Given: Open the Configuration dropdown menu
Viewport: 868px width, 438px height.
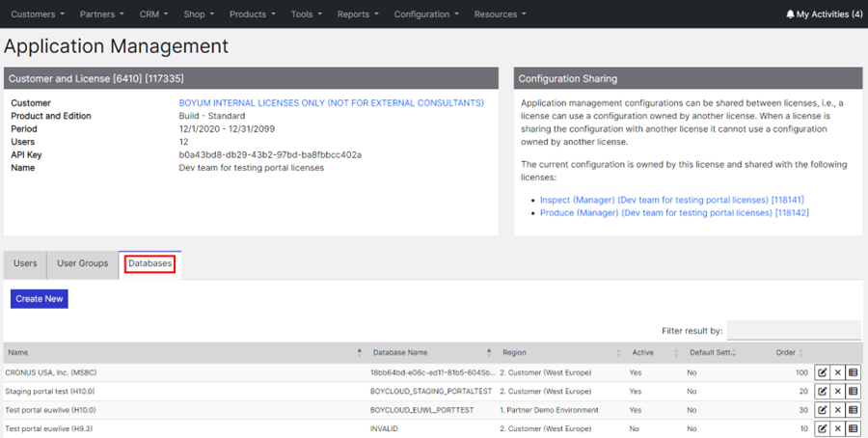Looking at the screenshot, I should click(426, 14).
